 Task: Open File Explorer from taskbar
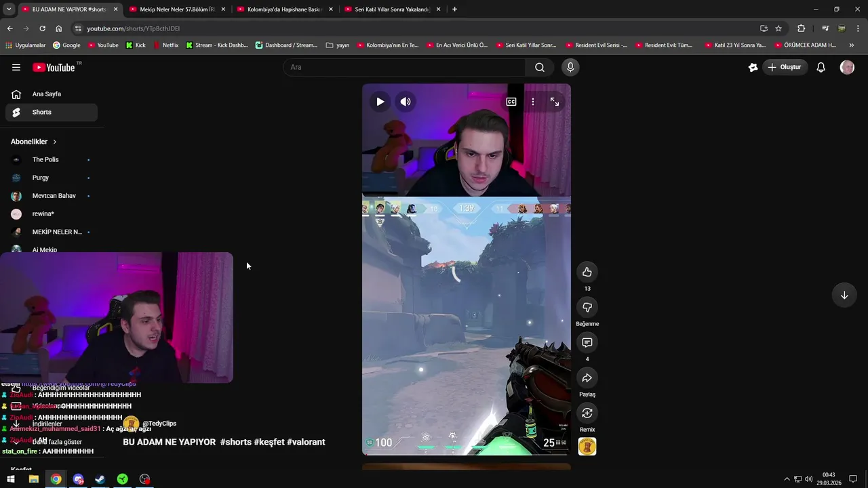click(x=33, y=479)
